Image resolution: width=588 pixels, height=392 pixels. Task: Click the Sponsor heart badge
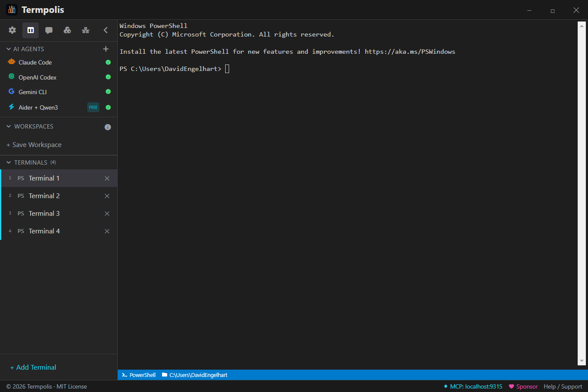pyautogui.click(x=511, y=386)
